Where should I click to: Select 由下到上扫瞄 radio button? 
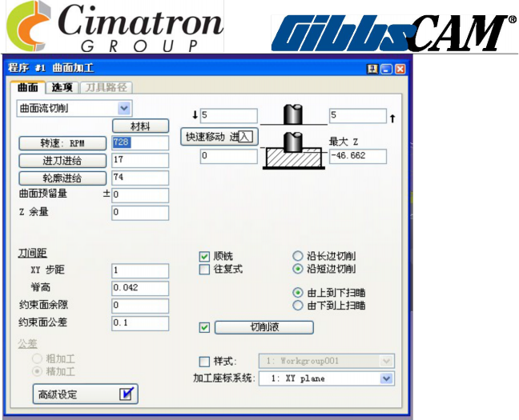tap(298, 306)
